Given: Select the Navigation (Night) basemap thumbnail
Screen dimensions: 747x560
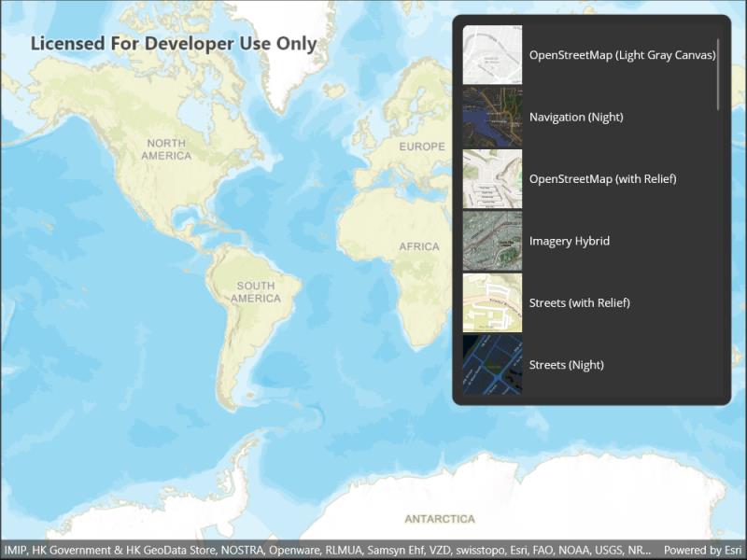Looking at the screenshot, I should 492,117.
